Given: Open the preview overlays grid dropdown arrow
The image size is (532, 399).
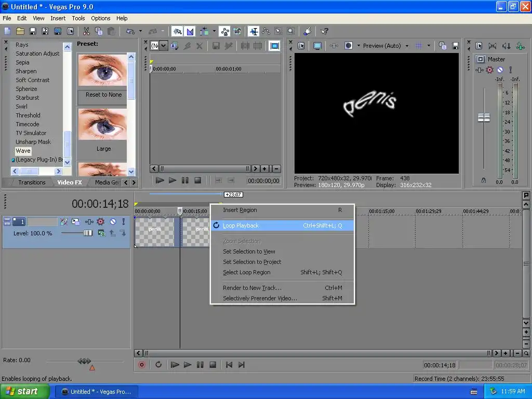Looking at the screenshot, I should [x=429, y=46].
